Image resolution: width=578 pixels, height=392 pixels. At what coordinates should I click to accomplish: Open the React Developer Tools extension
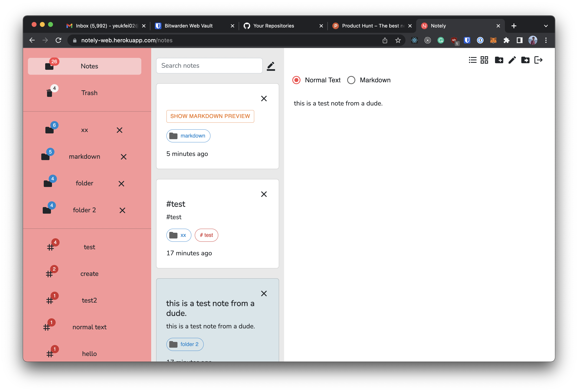pos(414,40)
